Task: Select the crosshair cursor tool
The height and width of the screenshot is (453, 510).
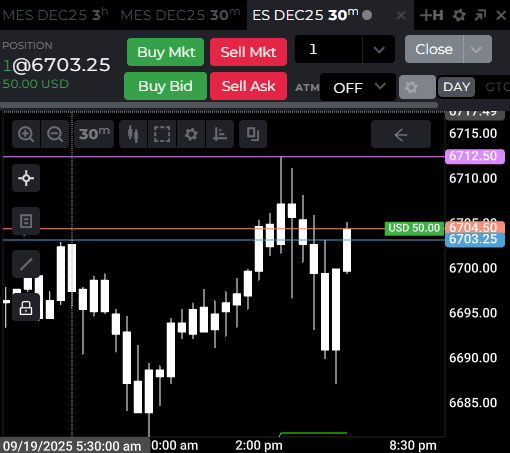Action: (x=26, y=178)
